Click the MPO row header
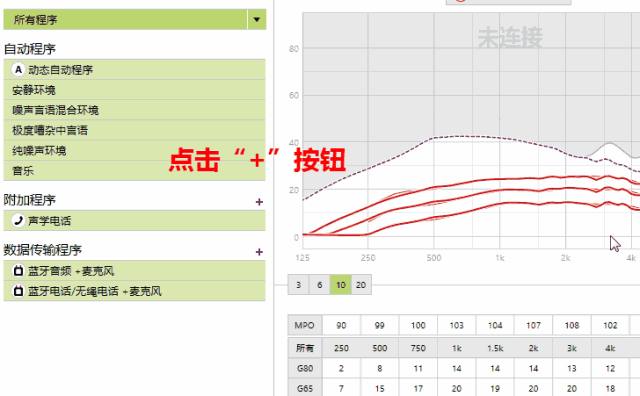 (304, 325)
